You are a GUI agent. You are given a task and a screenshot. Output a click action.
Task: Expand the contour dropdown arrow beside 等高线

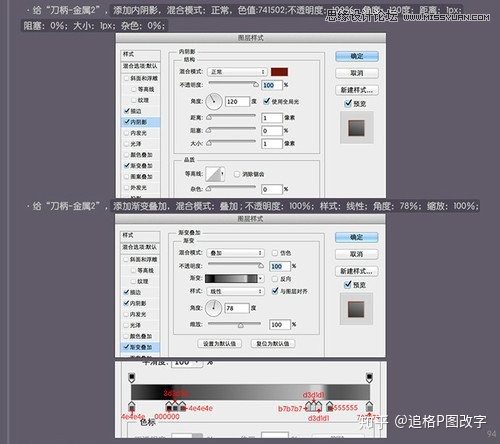pos(222,174)
